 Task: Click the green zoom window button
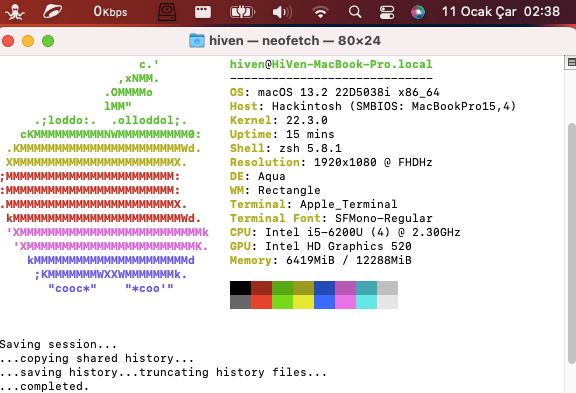coord(48,41)
